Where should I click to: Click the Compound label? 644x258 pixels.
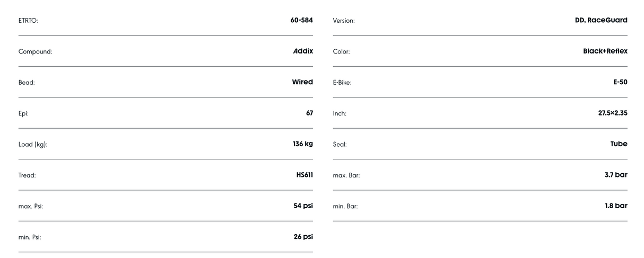[35, 52]
